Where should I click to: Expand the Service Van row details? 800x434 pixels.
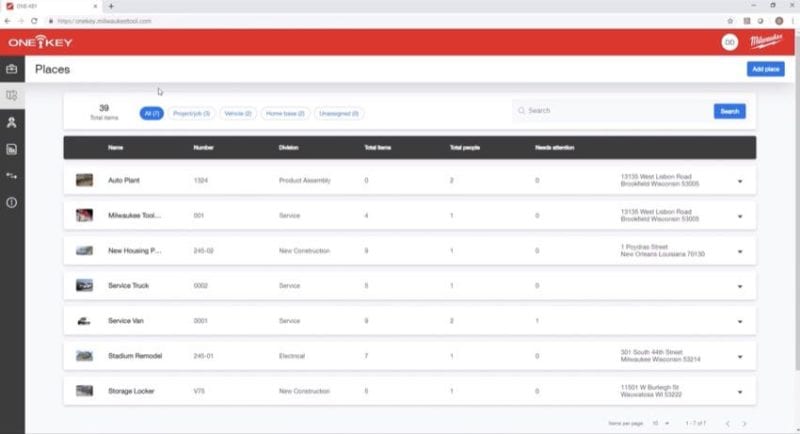pyautogui.click(x=740, y=321)
